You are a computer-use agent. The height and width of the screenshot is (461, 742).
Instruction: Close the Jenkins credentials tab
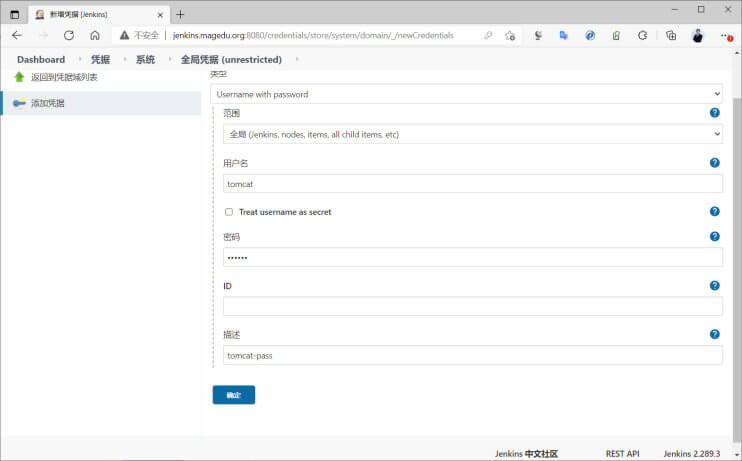(x=160, y=15)
